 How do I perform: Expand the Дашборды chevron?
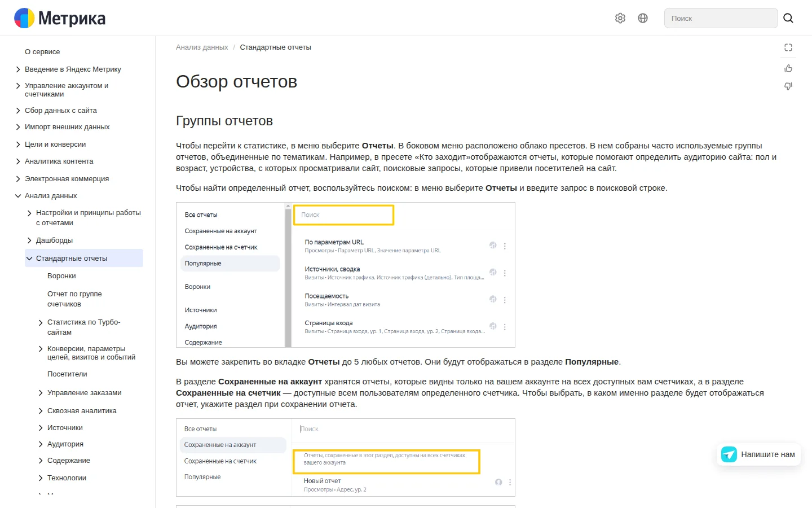coord(29,240)
